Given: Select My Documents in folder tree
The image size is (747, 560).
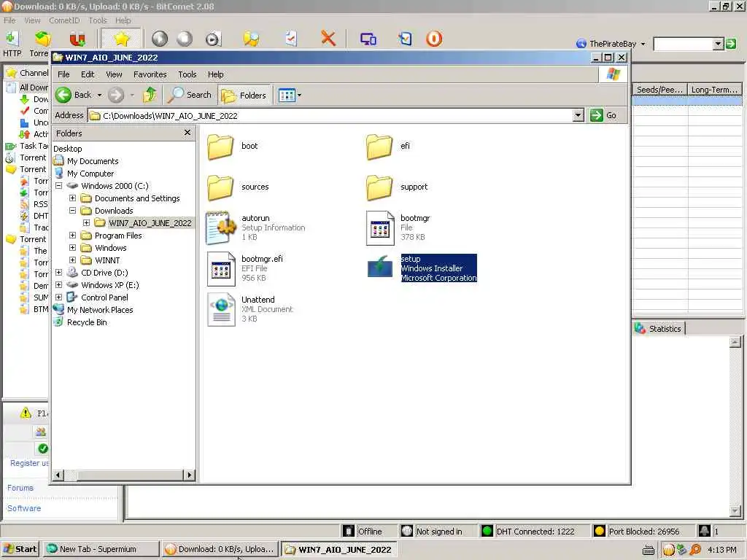Looking at the screenshot, I should point(93,161).
